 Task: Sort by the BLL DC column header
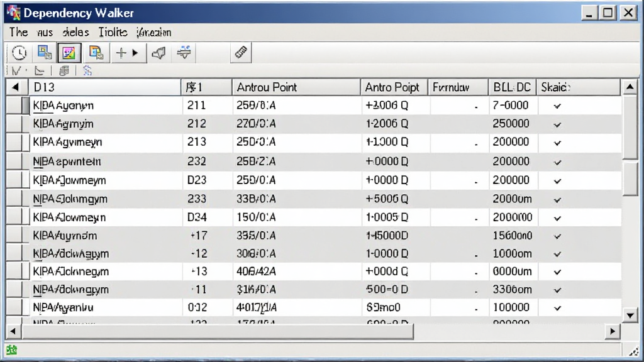[512, 87]
